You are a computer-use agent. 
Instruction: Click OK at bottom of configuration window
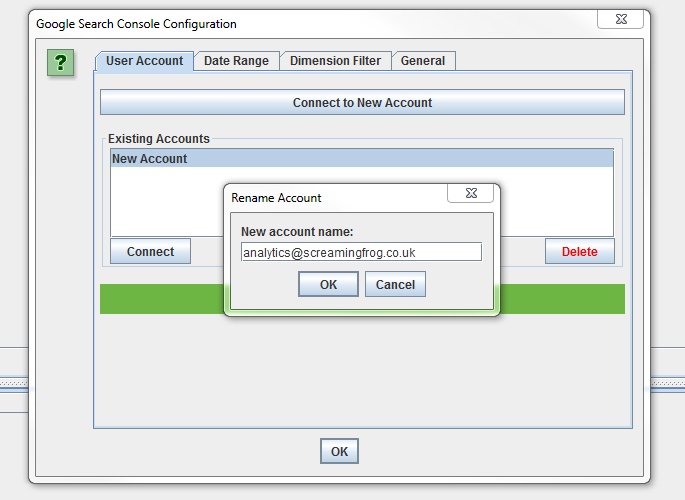(339, 451)
